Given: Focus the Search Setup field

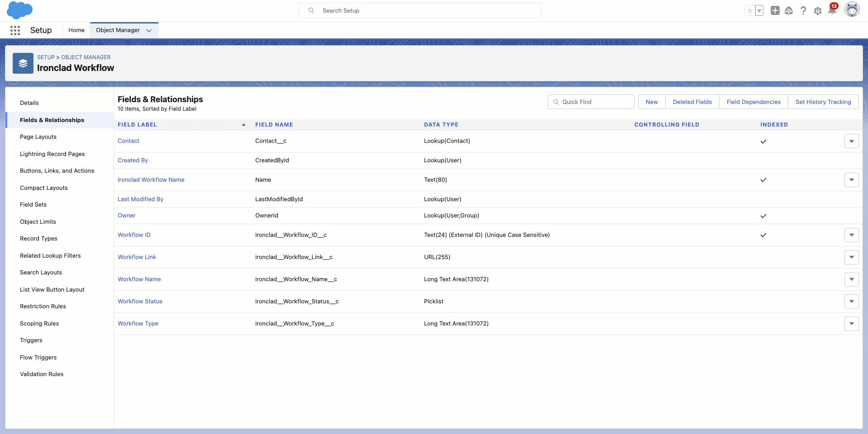Looking at the screenshot, I should click(x=420, y=10).
